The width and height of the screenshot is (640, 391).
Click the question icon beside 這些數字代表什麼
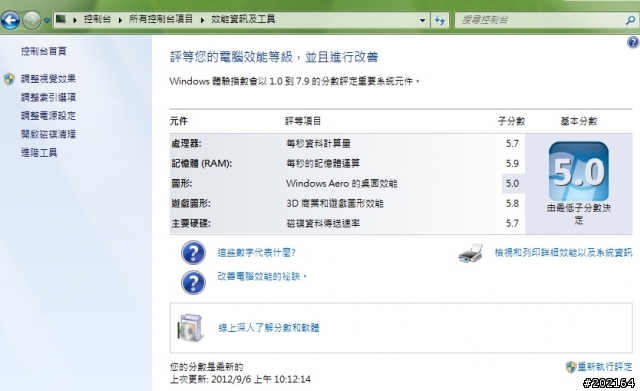(x=193, y=253)
